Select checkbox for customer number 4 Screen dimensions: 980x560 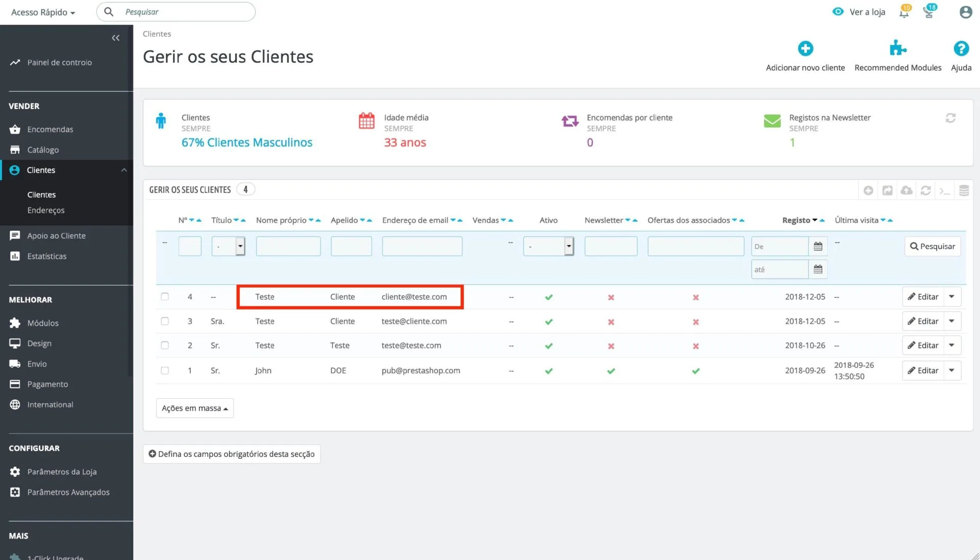[165, 296]
